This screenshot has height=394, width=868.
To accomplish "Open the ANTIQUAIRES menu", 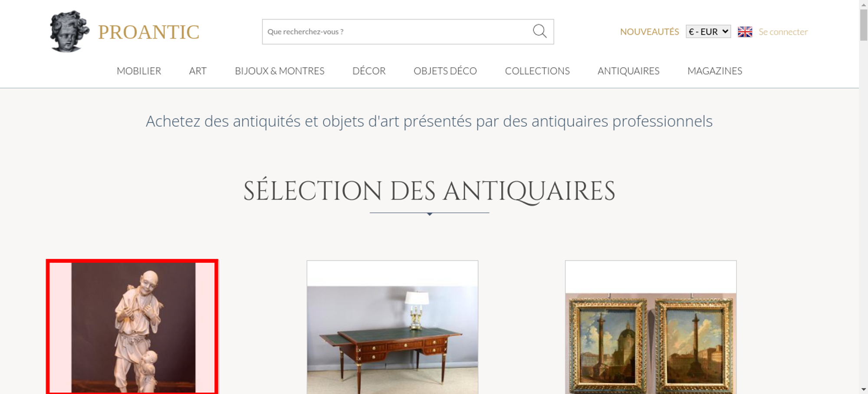I will click(628, 71).
